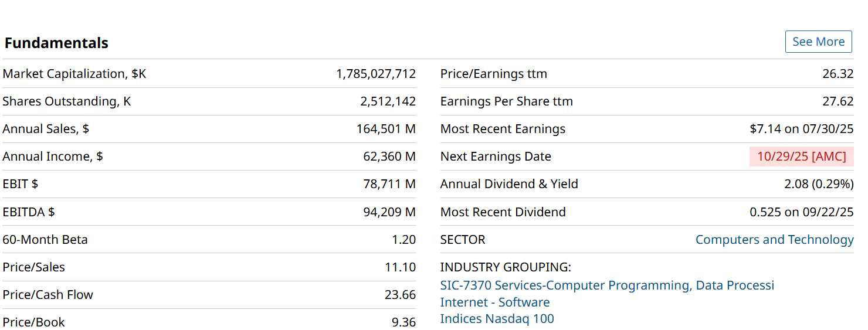Image resolution: width=868 pixels, height=330 pixels.
Task: Click the Annual Sales figure 164,501 M
Action: tap(386, 129)
